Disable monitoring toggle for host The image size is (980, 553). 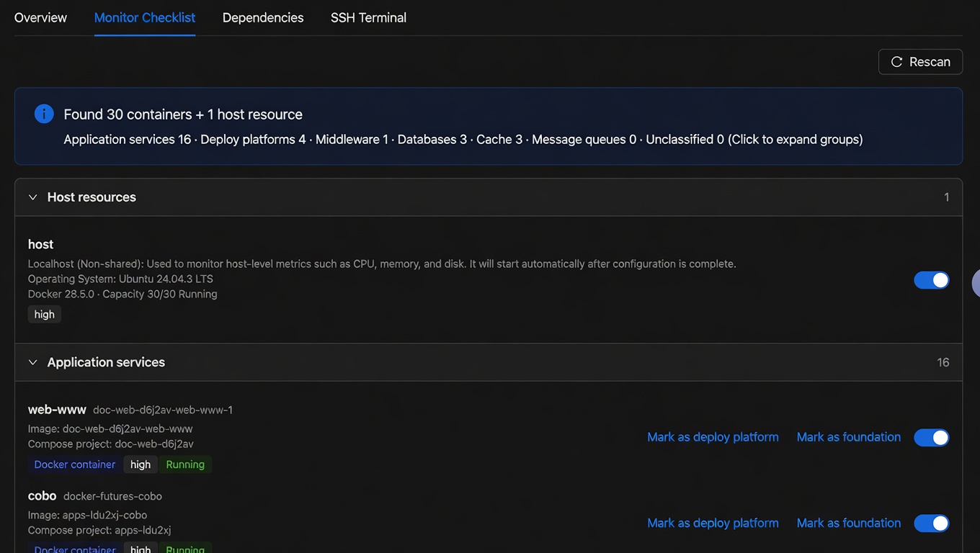(932, 280)
